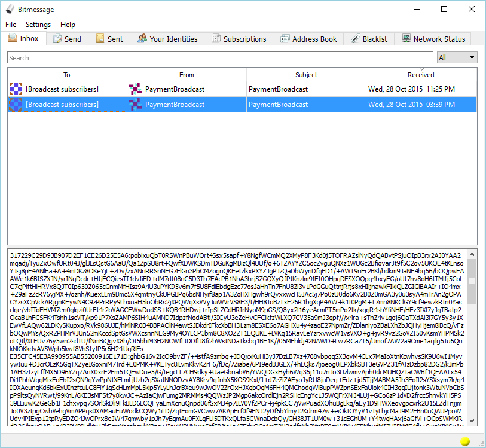Switch to the Inbox tab
The height and width of the screenshot is (448, 486).
tap(23, 38)
